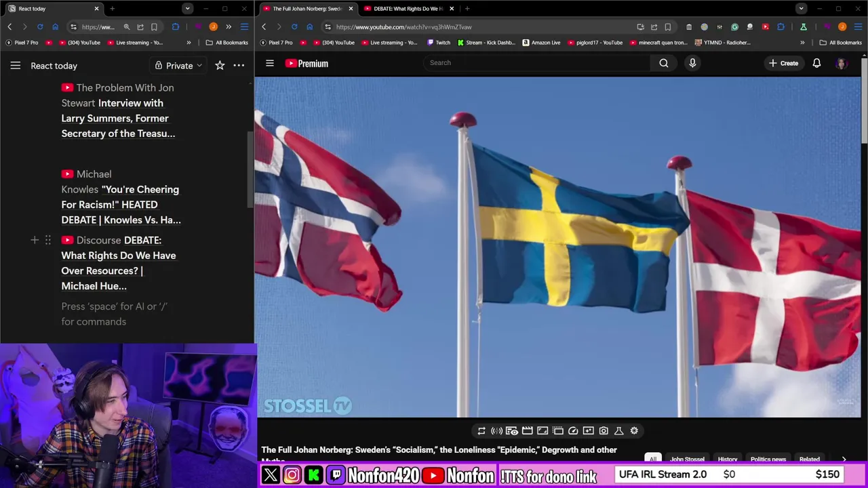Open the YouTube account avatar menu
The image size is (868, 488).
coord(842,63)
